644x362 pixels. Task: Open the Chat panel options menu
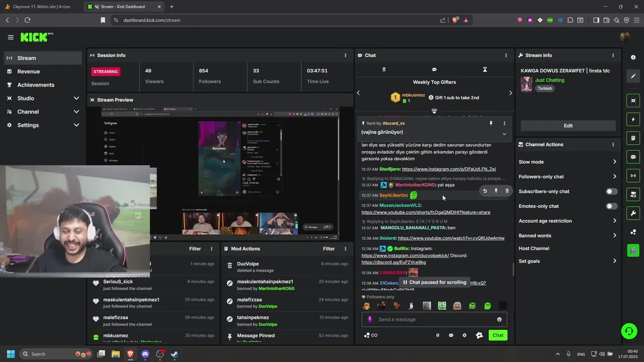506,55
